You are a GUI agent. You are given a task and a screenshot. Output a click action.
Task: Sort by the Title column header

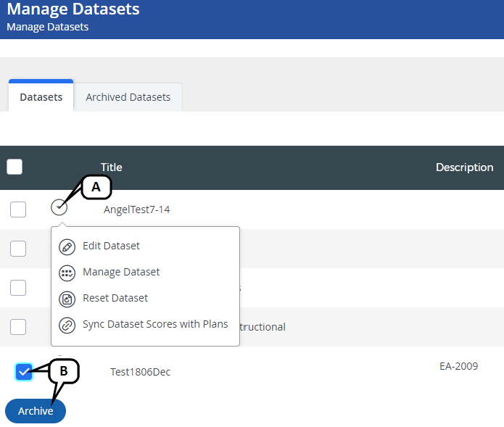(x=111, y=167)
